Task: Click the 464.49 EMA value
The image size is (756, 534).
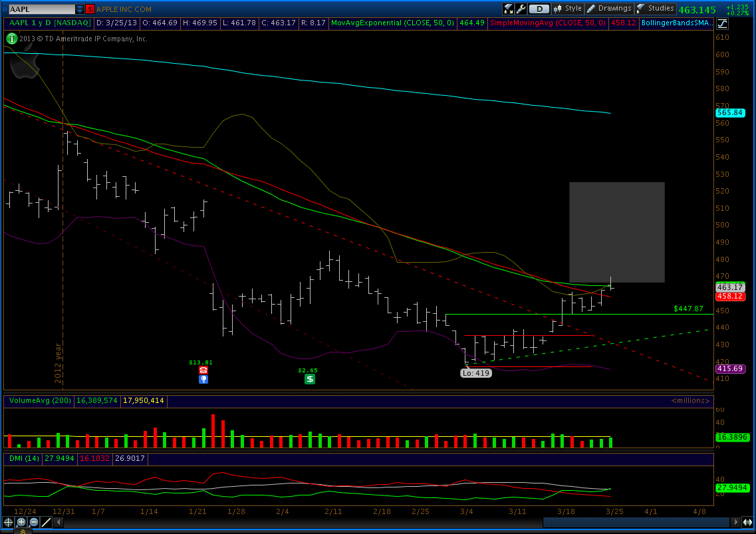Action: pyautogui.click(x=471, y=23)
